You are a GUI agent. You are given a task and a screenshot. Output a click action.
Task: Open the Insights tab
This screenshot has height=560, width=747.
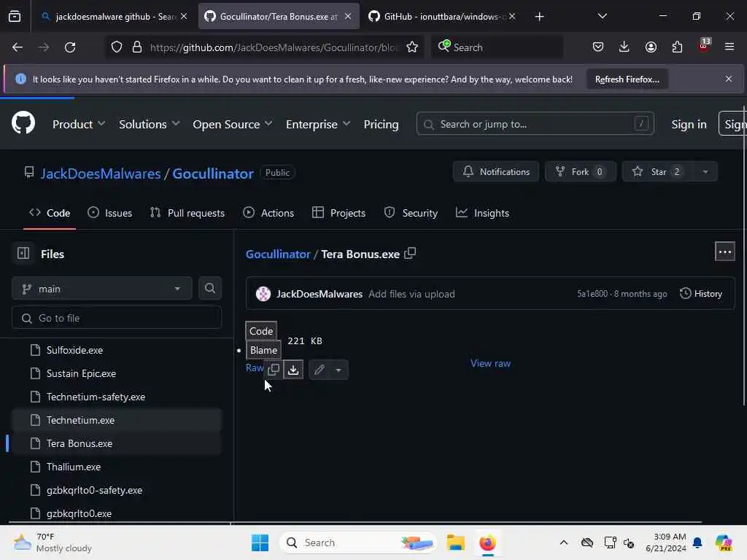(482, 213)
